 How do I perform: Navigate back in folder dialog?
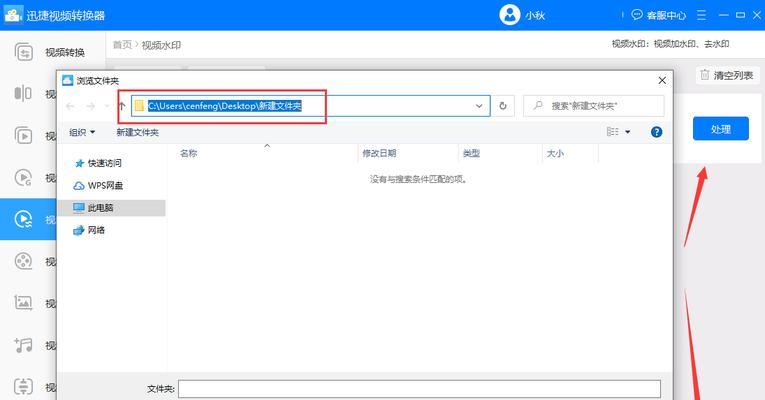70,106
